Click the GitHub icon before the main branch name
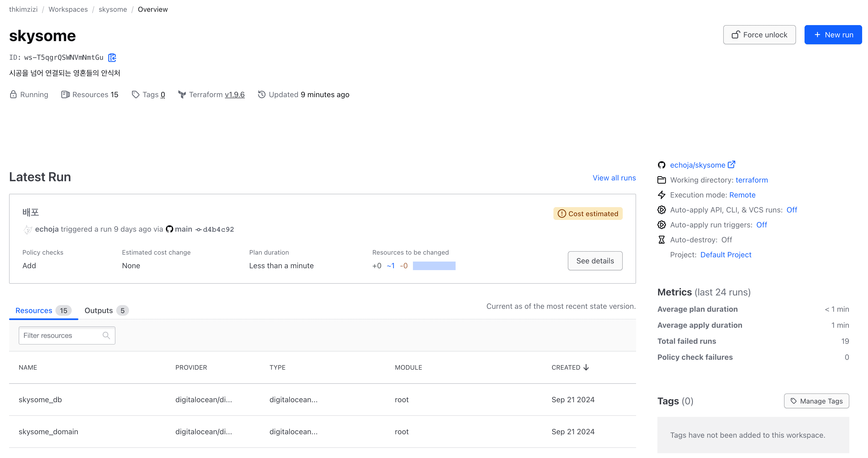Viewport: 868px width, 458px height. [170, 229]
